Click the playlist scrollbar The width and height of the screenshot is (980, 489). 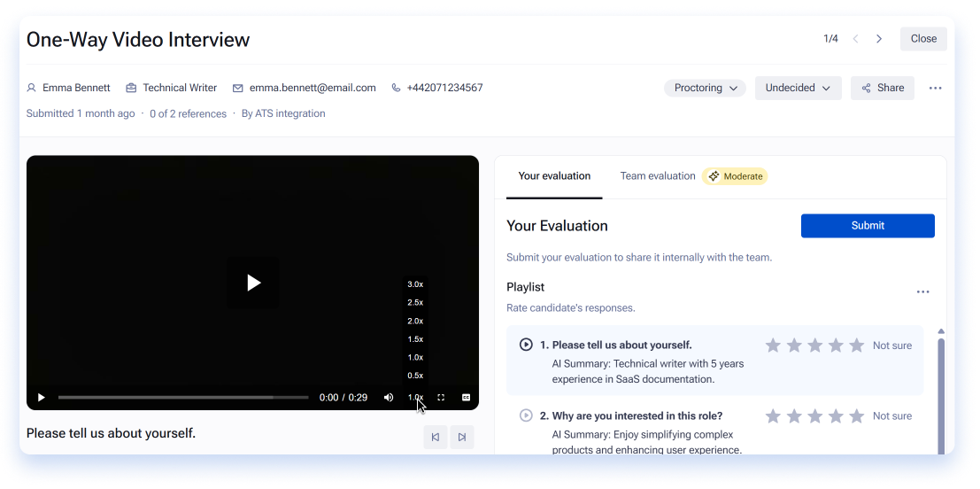point(941,396)
